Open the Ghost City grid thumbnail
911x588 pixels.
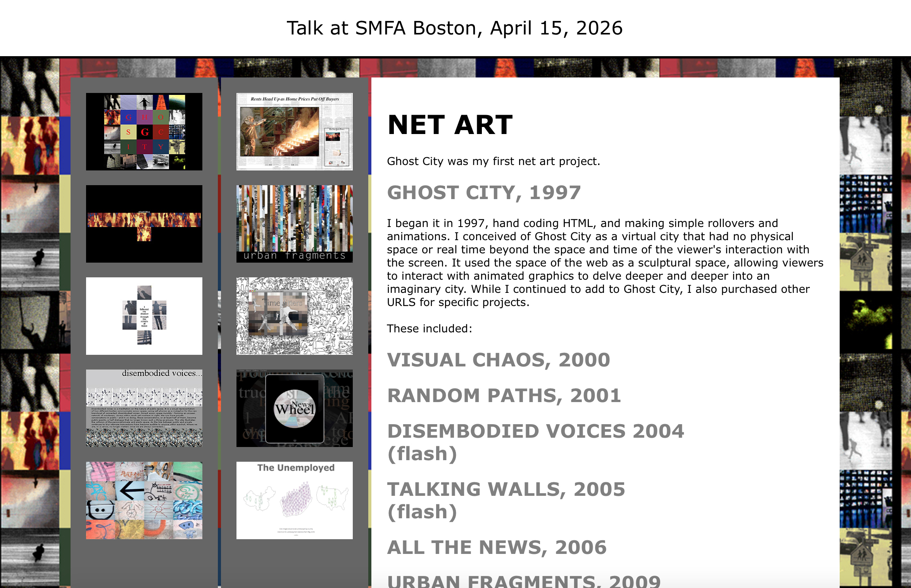pos(144,132)
